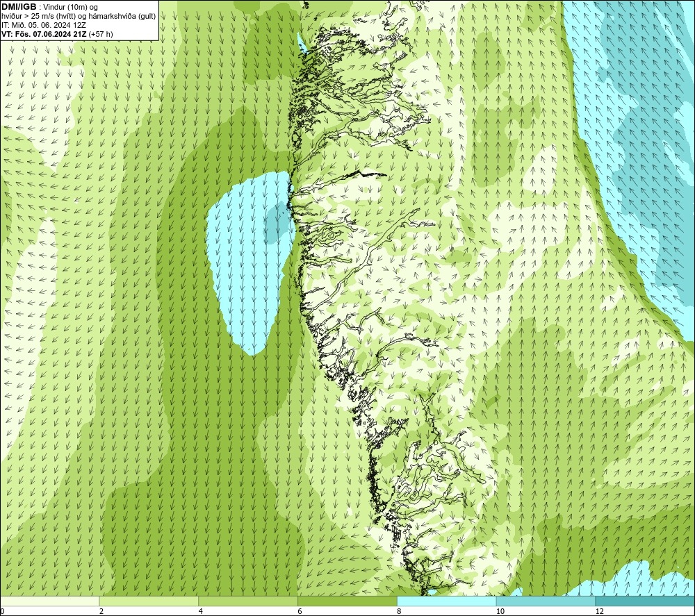Click the 12+ m/s dark teal swatch

click(x=646, y=601)
